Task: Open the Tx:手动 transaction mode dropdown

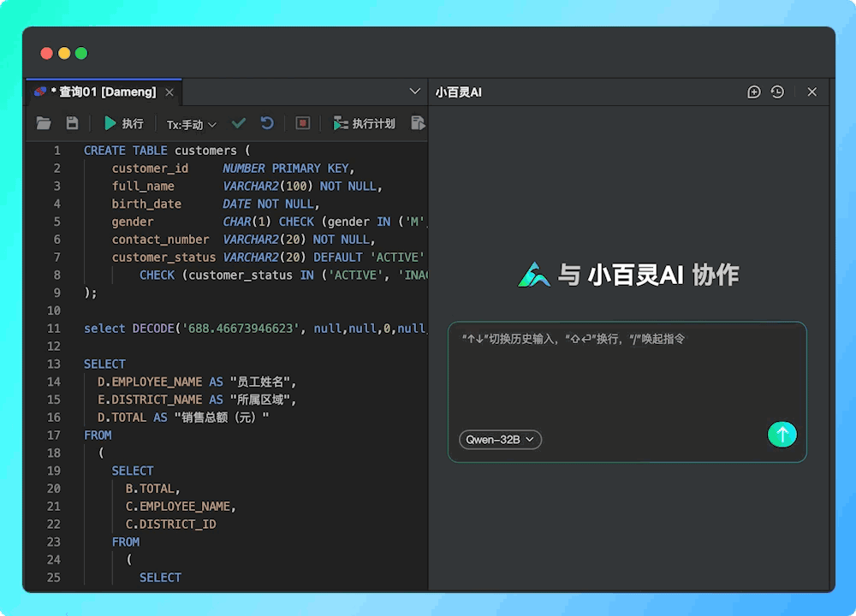Action: tap(190, 123)
